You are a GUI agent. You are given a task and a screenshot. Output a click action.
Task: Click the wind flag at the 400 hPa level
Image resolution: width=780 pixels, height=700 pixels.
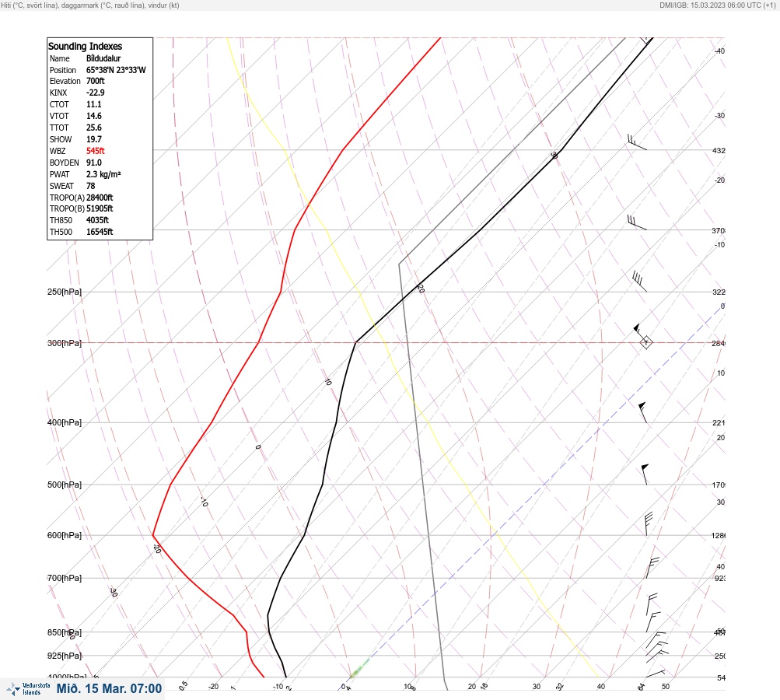[x=642, y=412]
